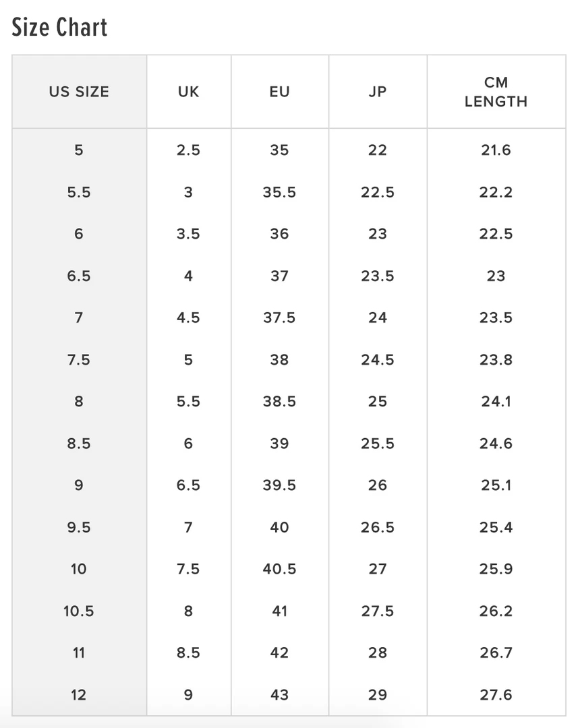The width and height of the screenshot is (578, 728).
Task: Click the Size Chart heading
Action: 59,28
